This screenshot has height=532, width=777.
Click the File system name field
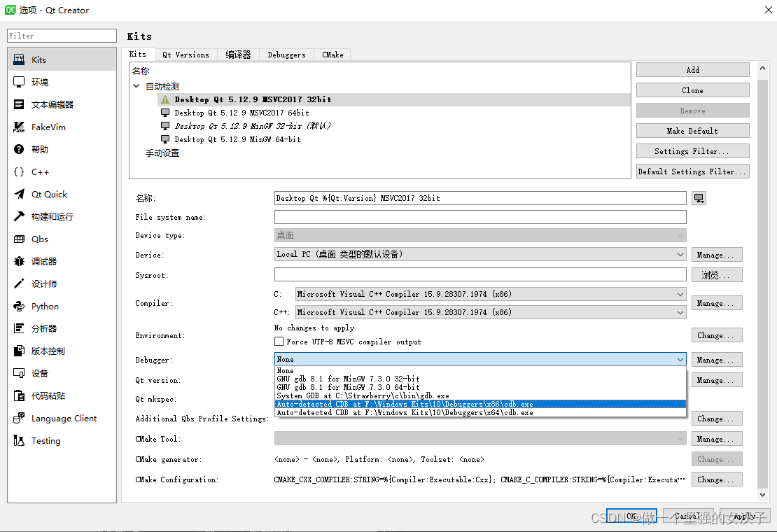pyautogui.click(x=480, y=217)
